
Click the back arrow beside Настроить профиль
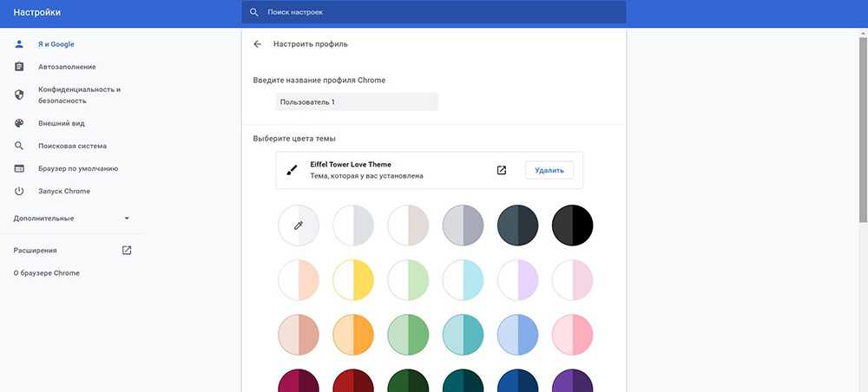[x=257, y=44]
